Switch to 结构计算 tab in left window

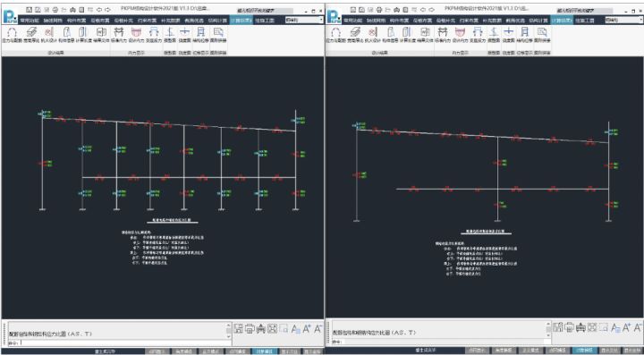[x=217, y=20]
